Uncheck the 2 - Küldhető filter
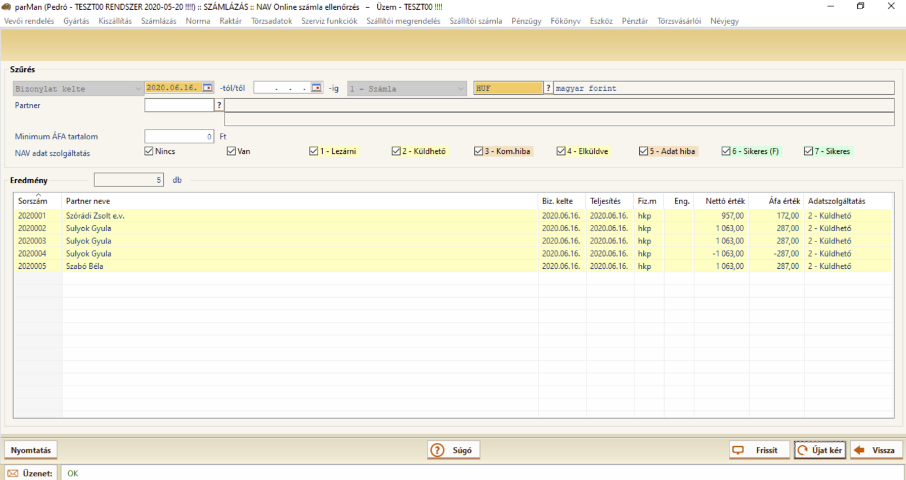The image size is (906, 480). [x=396, y=151]
